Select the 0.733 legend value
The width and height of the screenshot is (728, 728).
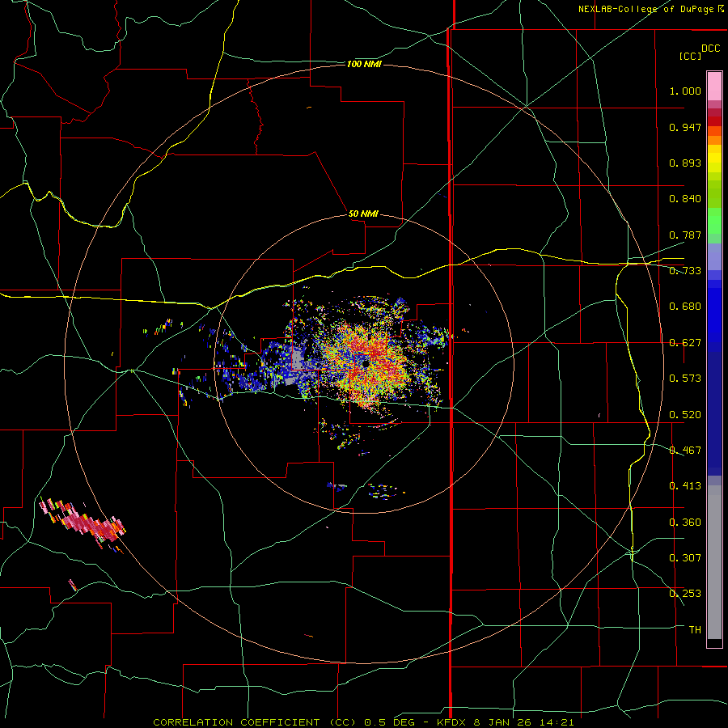point(685,271)
